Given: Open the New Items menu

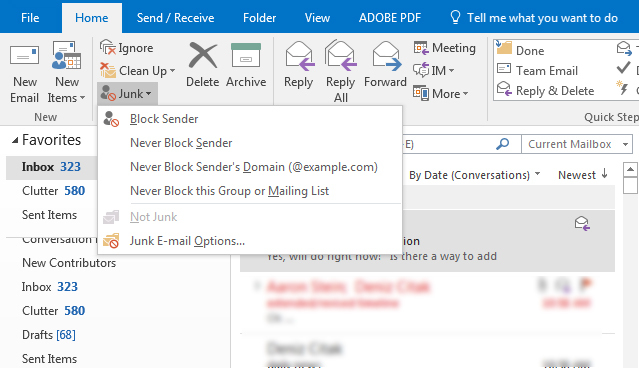Looking at the screenshot, I should tap(66, 73).
